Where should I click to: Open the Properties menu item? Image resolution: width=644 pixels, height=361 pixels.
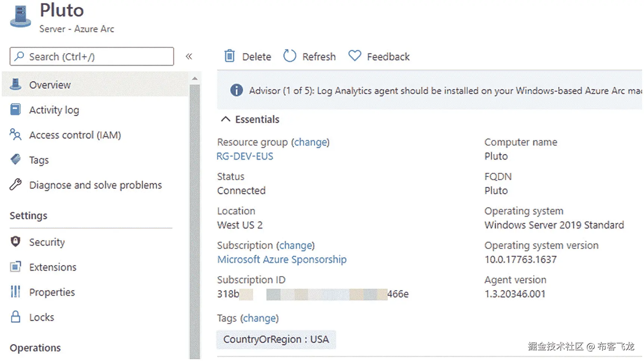tap(52, 292)
